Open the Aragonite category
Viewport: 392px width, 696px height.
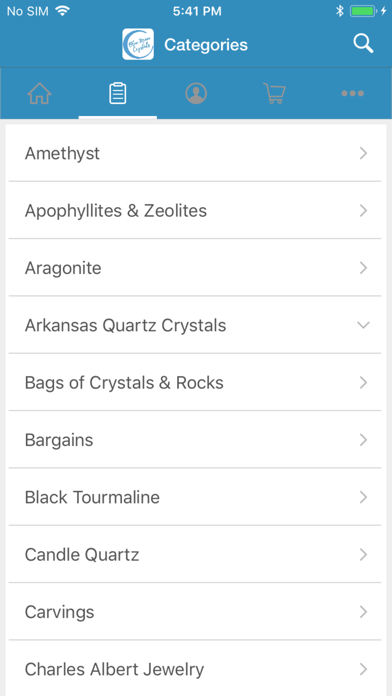(x=195, y=268)
